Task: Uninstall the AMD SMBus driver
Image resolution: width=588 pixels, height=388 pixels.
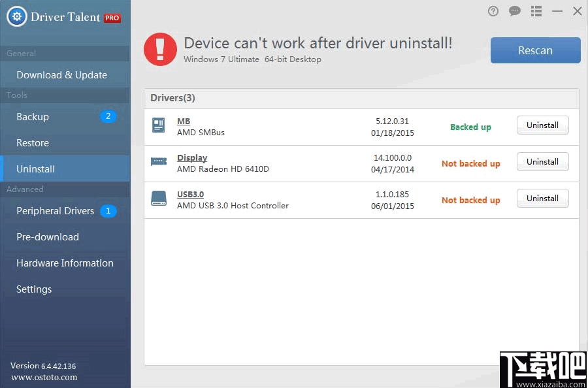Action: click(542, 125)
